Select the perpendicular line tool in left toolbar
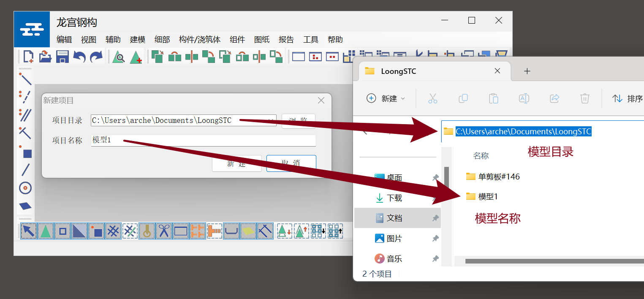 pyautogui.click(x=25, y=133)
